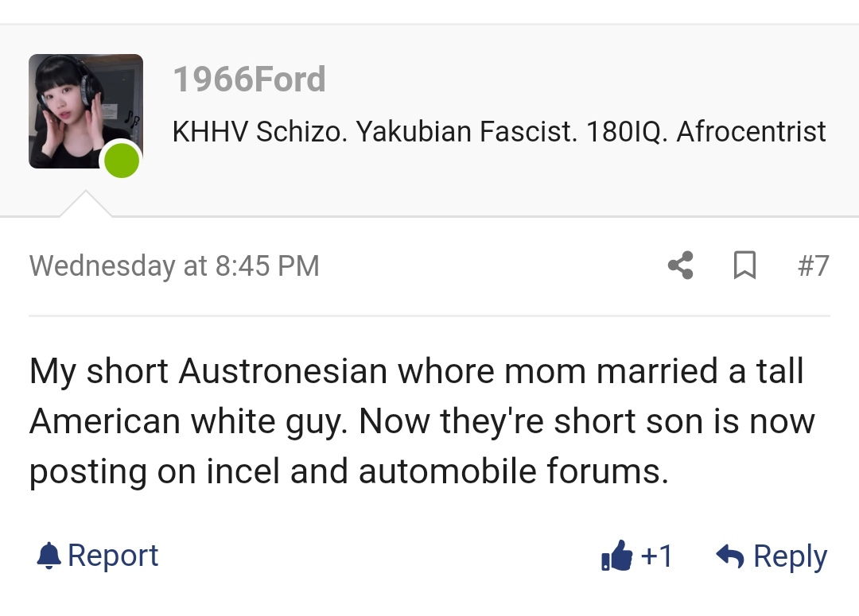The width and height of the screenshot is (859, 616).
Task: Bookmark post #7
Action: point(744,265)
